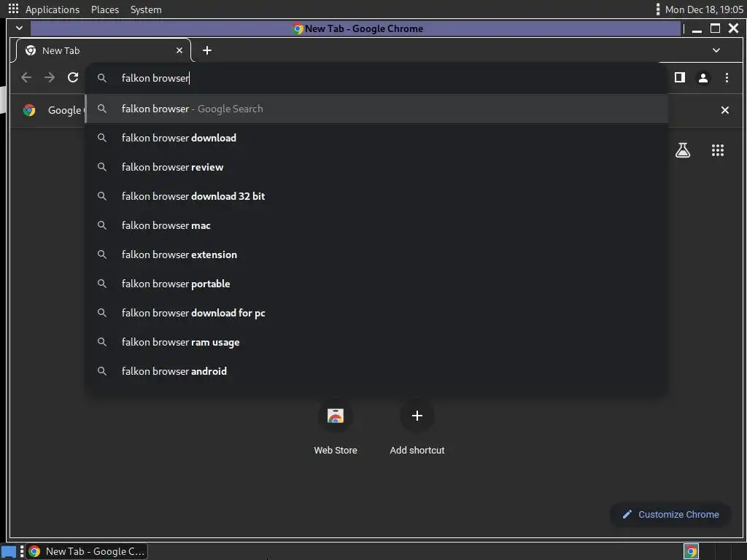
Task: Open the Web Store shortcut icon
Action: pyautogui.click(x=336, y=416)
